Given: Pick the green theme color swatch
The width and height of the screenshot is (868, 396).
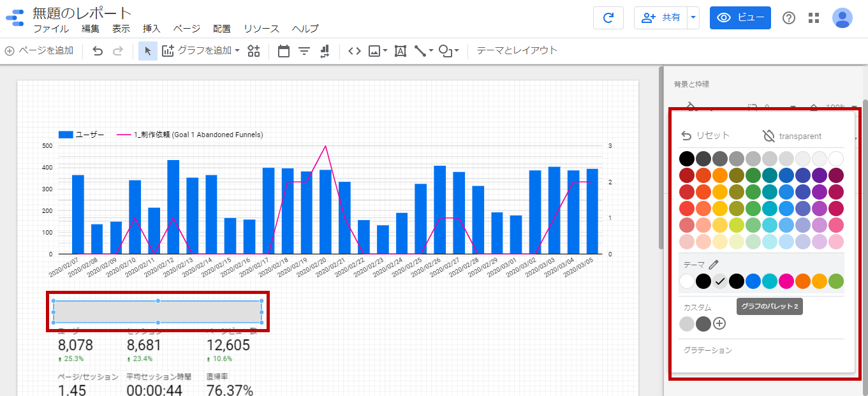Looking at the screenshot, I should click(x=835, y=281).
